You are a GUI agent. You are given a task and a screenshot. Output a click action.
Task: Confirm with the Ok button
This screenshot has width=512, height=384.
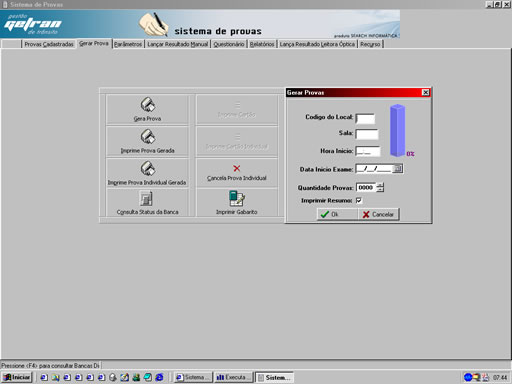click(x=337, y=214)
